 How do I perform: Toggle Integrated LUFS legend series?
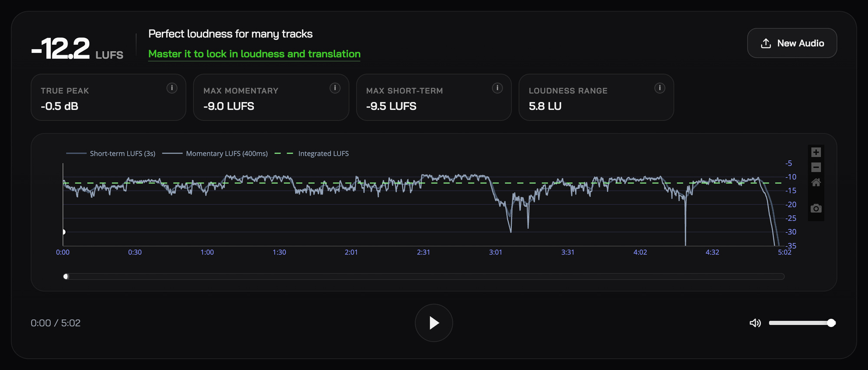(312, 153)
